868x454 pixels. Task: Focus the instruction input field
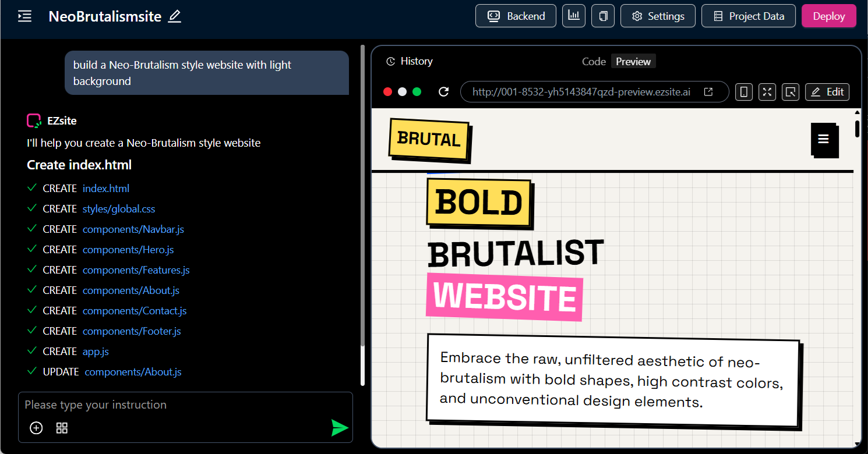click(185, 405)
